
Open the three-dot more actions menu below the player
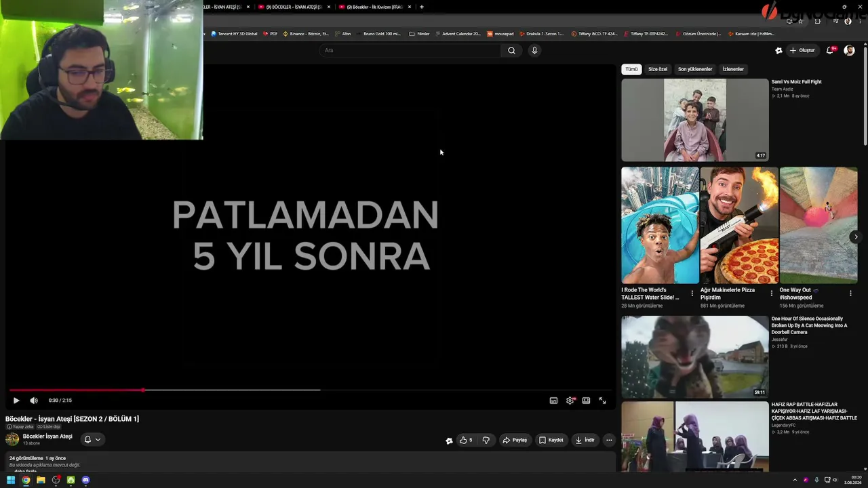click(609, 440)
